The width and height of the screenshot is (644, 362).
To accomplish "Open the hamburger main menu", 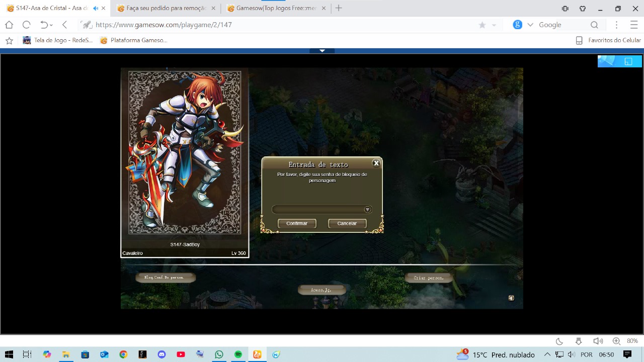I will 634,25.
